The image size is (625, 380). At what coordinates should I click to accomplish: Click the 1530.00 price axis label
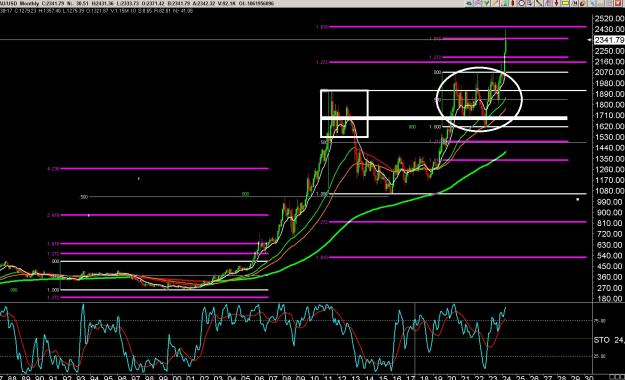tap(609, 137)
